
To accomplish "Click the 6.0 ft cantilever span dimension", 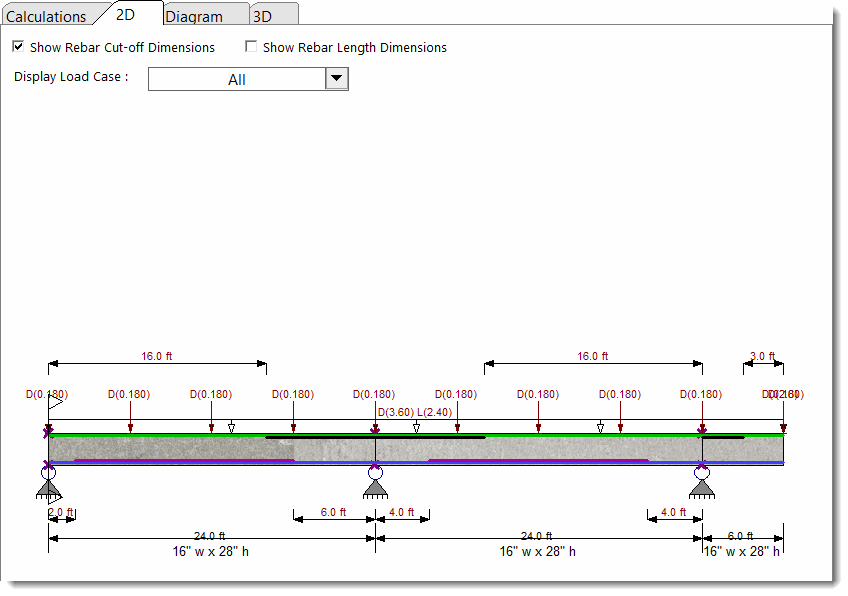I will point(741,536).
